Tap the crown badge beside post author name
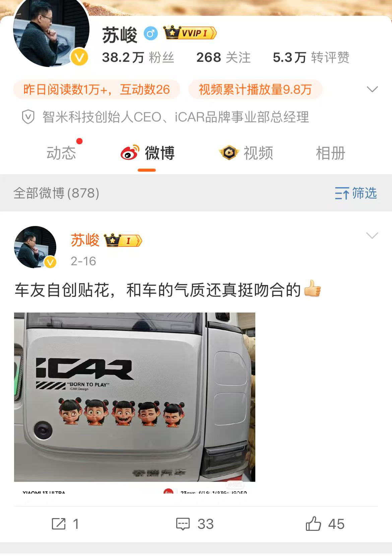 point(123,240)
